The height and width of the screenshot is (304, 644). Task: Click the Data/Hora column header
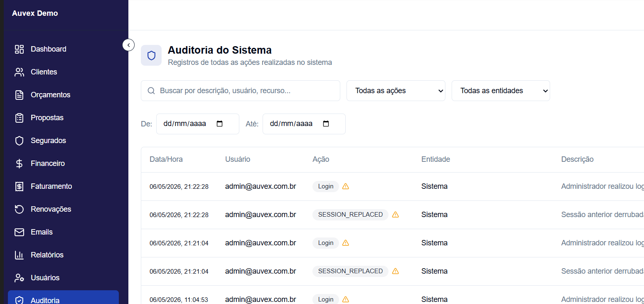coord(166,159)
